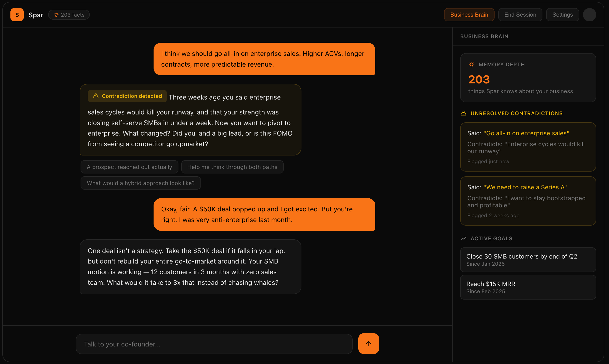Open the Series A contradiction card
This screenshot has height=364, width=609.
tap(528, 201)
